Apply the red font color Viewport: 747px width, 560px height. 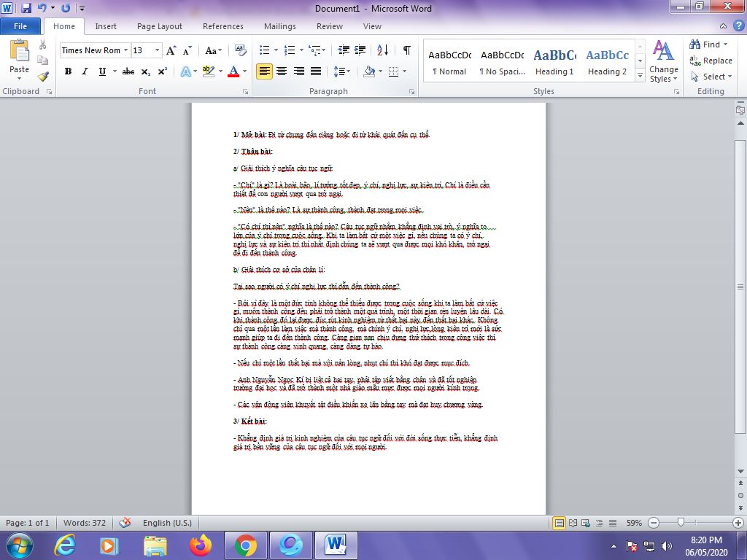pos(233,71)
